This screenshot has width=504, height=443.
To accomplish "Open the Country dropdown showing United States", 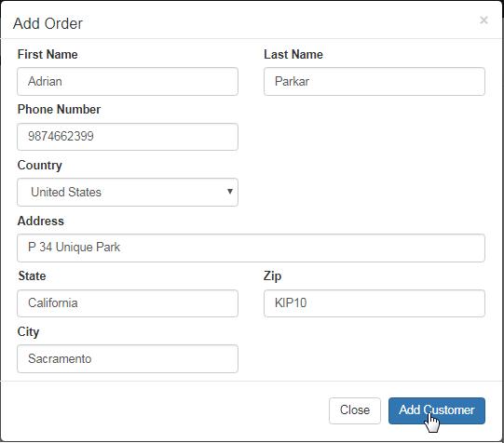I will pos(128,193).
